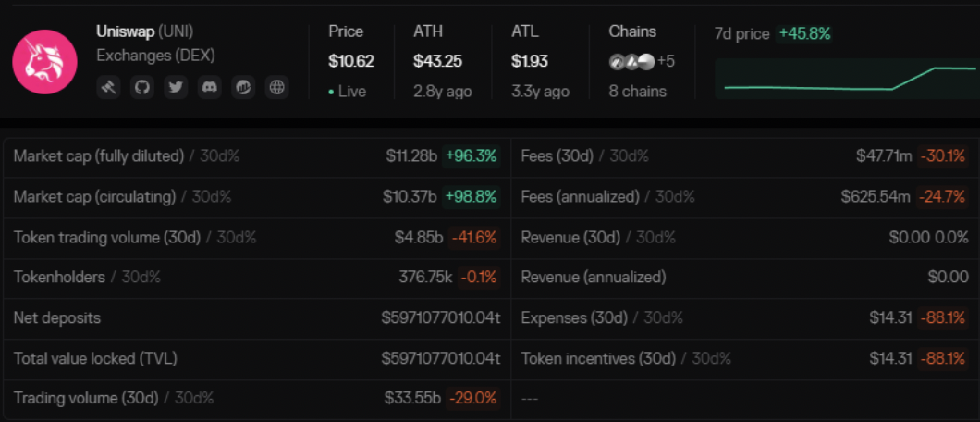Click the '$4.85b' token volume value
The height and width of the screenshot is (422, 980).
tap(420, 238)
